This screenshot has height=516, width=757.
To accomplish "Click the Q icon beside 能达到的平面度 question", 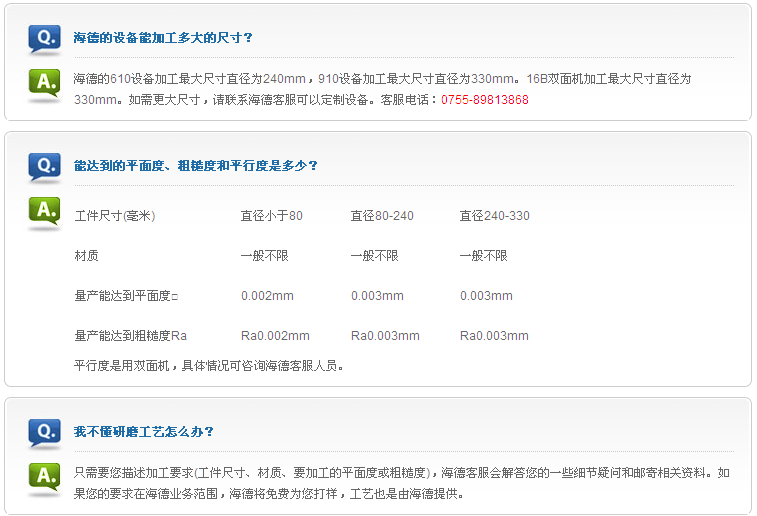I will 44,166.
